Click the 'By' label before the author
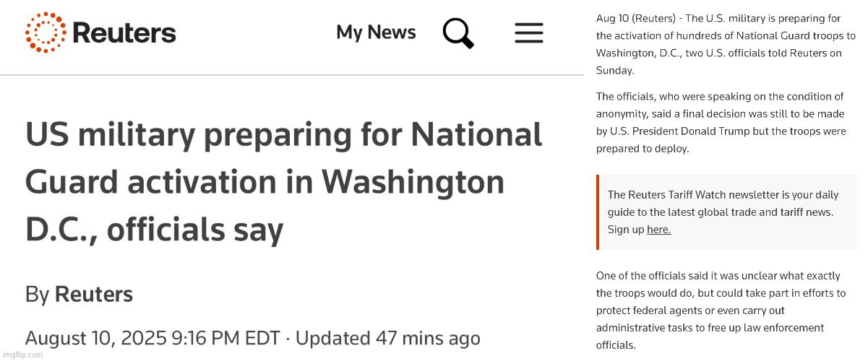The height and width of the screenshot is (361, 868). click(x=37, y=295)
